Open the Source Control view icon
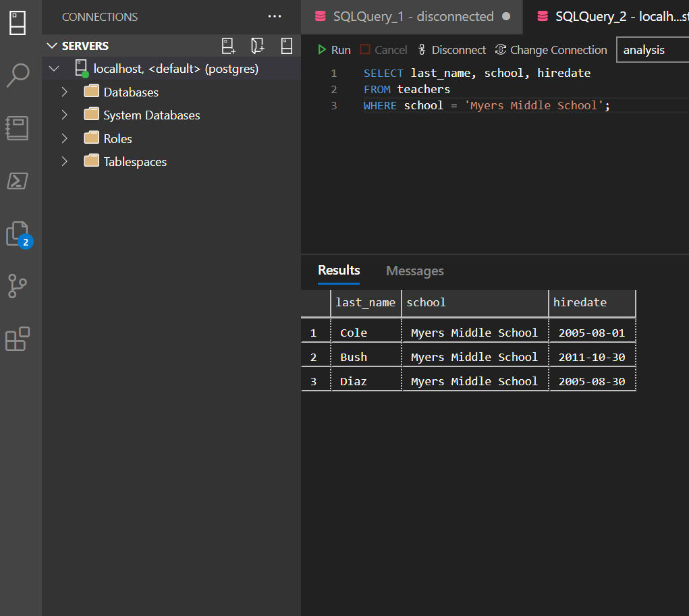 pos(18,286)
